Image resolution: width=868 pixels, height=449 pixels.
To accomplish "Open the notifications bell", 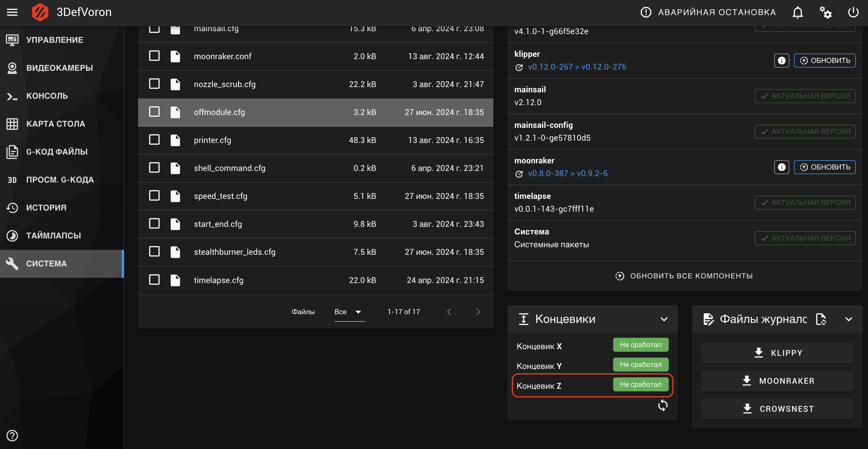I will click(798, 13).
